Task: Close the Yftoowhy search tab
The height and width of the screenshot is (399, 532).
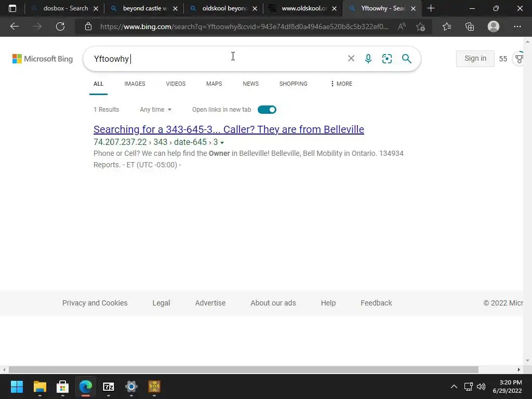Action: pyautogui.click(x=413, y=8)
